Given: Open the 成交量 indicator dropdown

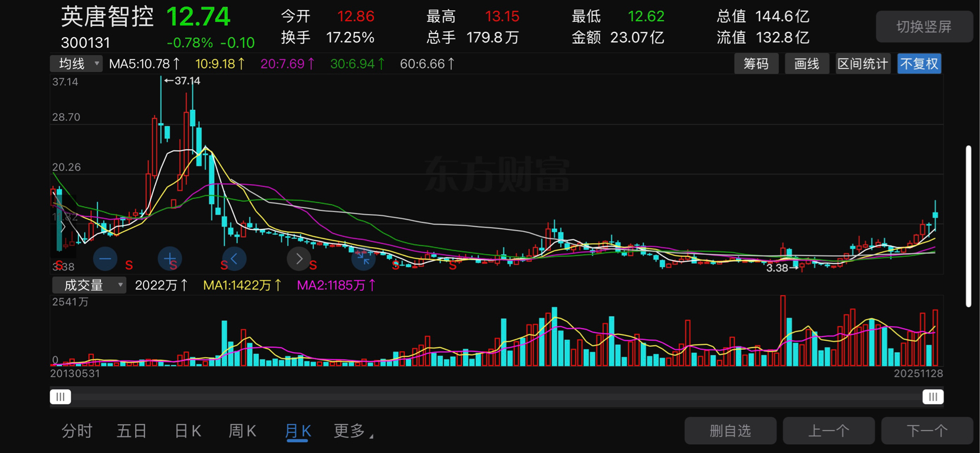Looking at the screenshot, I should [89, 285].
